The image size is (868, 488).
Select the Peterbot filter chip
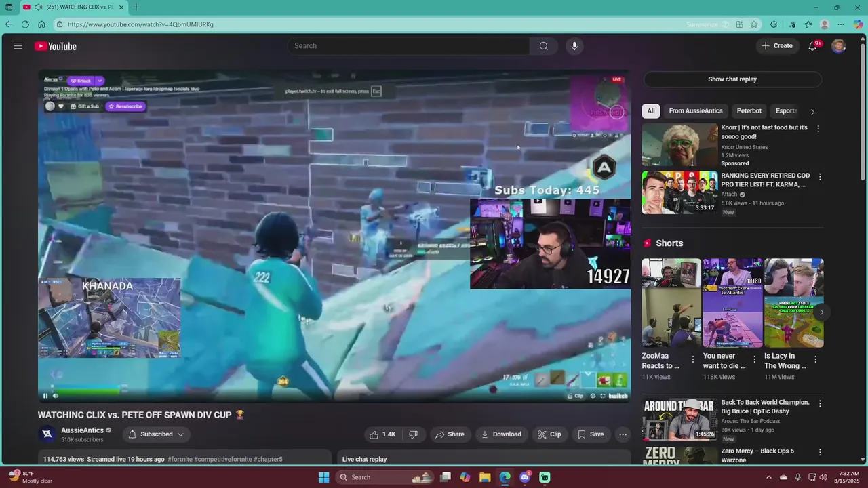749,111
